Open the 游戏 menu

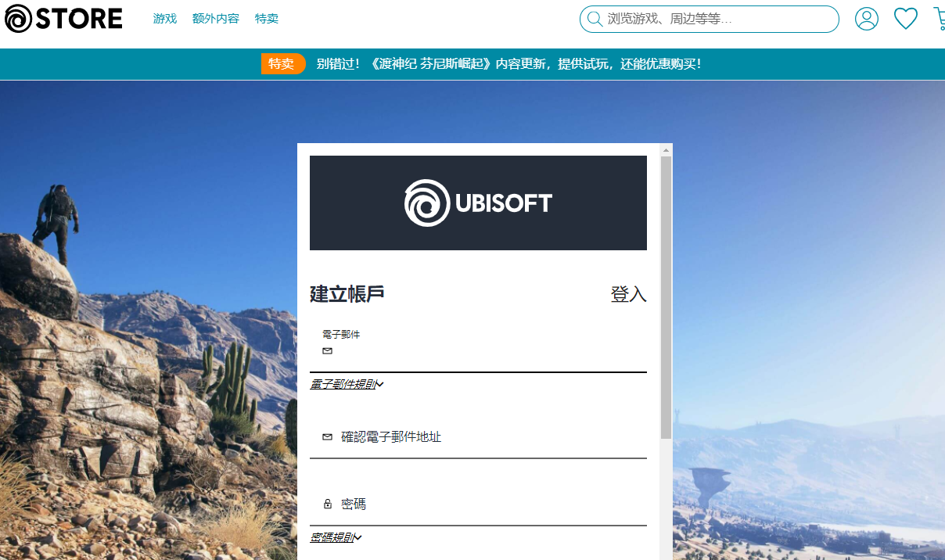coord(165,19)
